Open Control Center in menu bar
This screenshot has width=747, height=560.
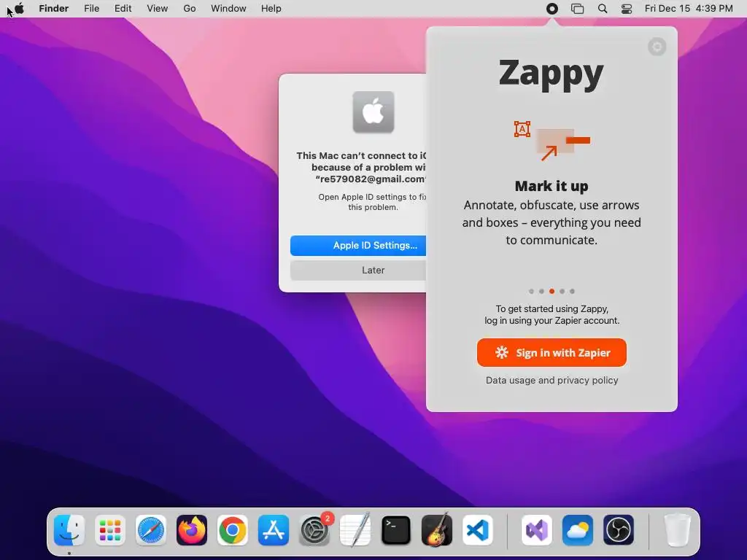pos(627,9)
